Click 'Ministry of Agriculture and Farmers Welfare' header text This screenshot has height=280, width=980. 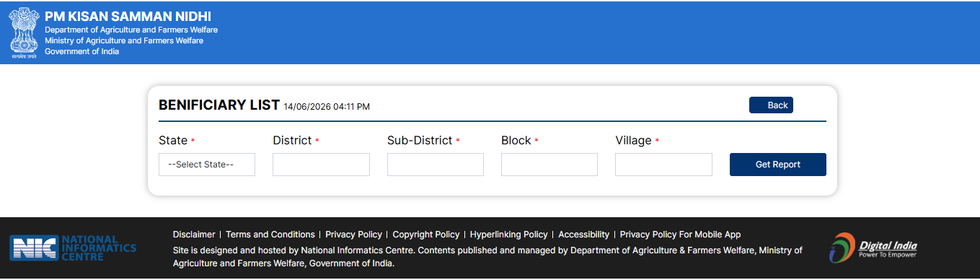click(x=124, y=40)
